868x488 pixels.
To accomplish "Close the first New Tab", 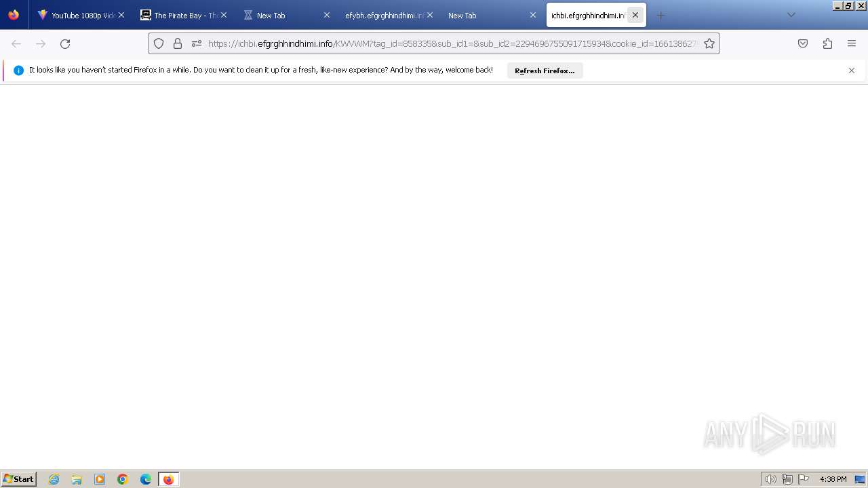I will 327,15.
